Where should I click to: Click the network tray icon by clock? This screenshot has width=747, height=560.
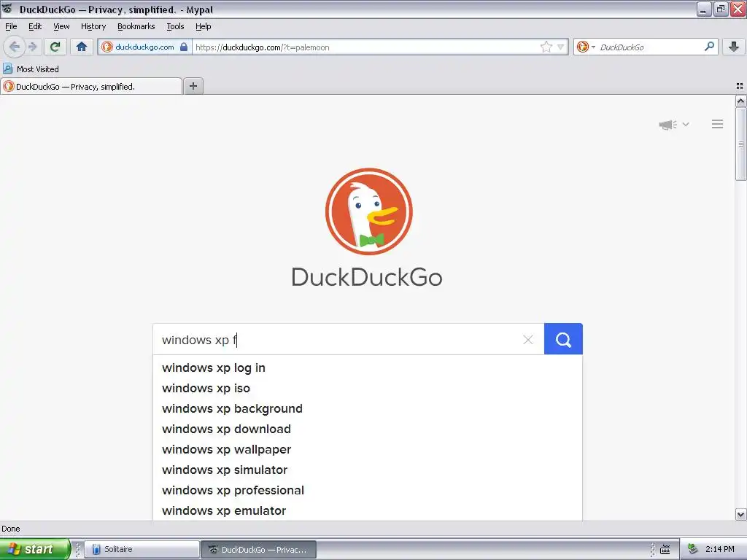[692, 549]
